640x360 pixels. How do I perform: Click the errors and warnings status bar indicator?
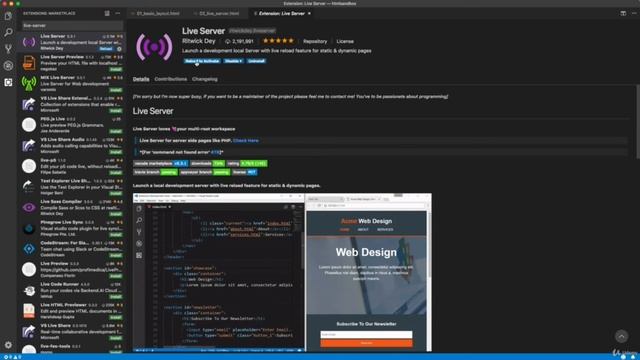(12, 357)
